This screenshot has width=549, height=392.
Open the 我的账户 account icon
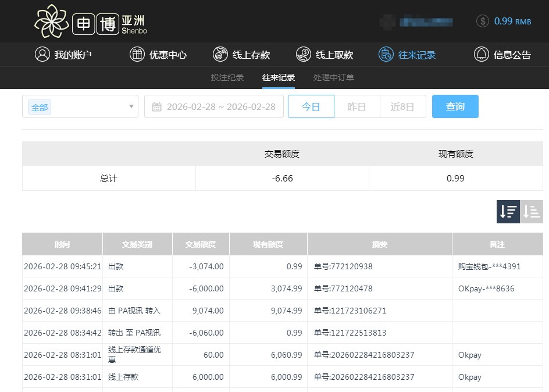pyautogui.click(x=41, y=54)
